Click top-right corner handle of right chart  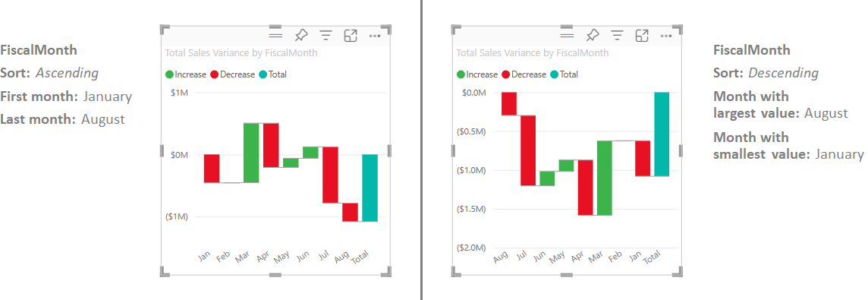pos(677,30)
